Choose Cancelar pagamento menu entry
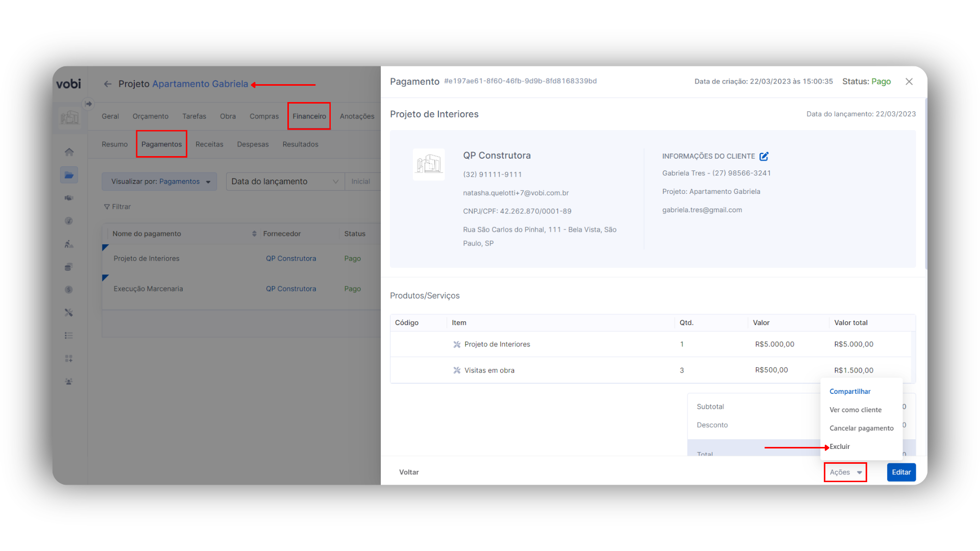The image size is (980, 551). point(861,429)
